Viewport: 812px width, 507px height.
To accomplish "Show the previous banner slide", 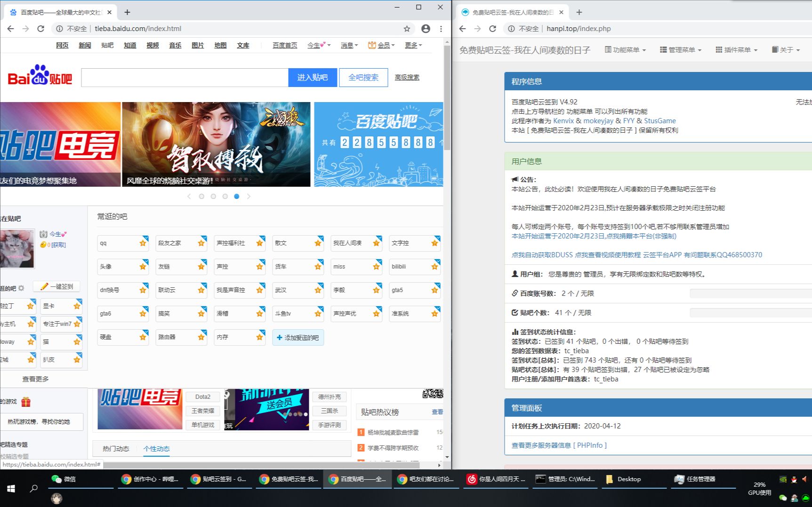I will [x=189, y=197].
